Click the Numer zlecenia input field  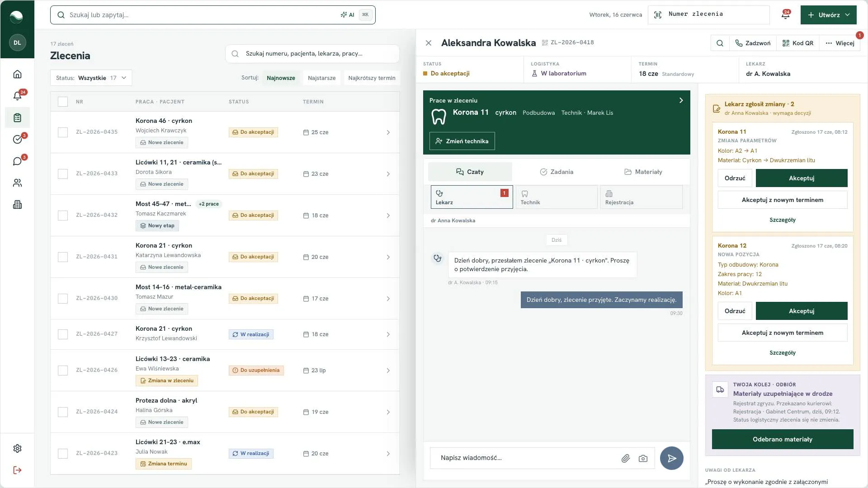click(x=709, y=15)
